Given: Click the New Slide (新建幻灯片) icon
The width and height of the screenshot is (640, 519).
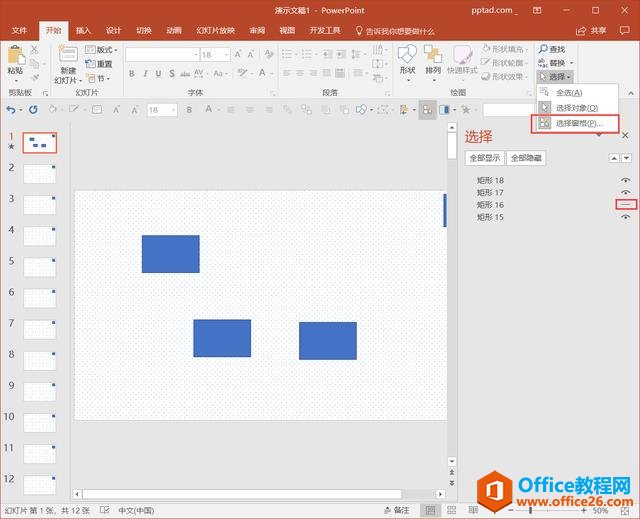Looking at the screenshot, I should pos(68,55).
